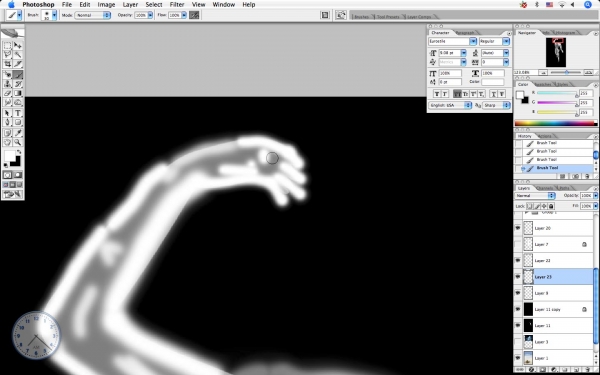
Task: Click Jump to ImageReady button
Action: pos(13,195)
